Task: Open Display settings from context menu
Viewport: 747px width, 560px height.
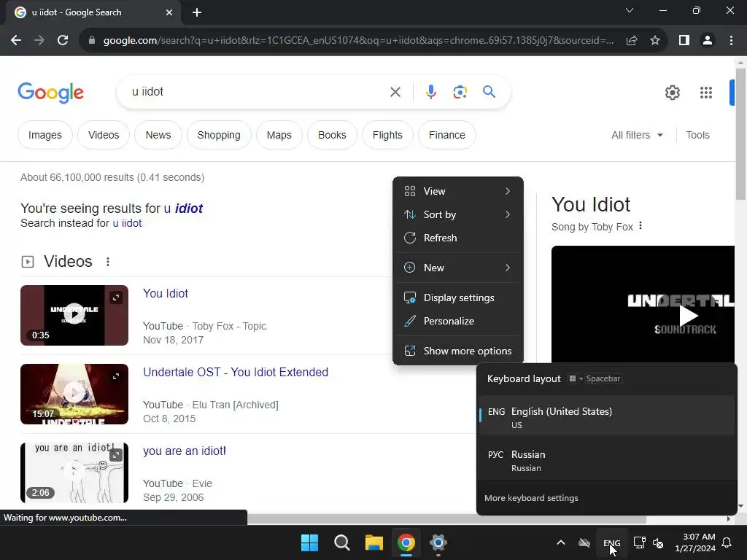Action: pyautogui.click(x=458, y=297)
